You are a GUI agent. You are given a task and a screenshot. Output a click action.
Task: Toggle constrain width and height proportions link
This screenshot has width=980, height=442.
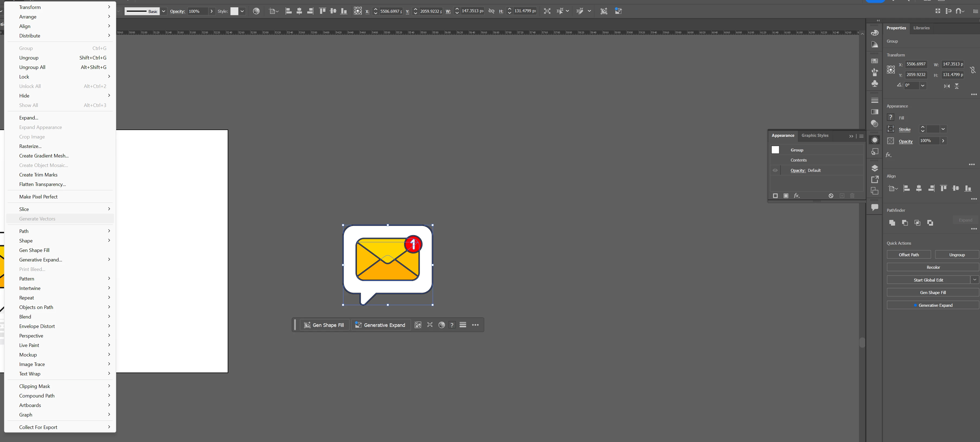[x=972, y=70]
